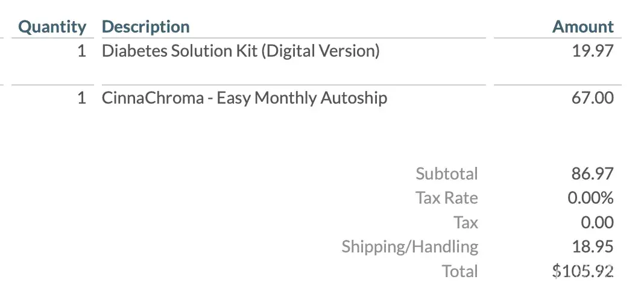Screen dimensions: 644x294
Task: Click the Description column header
Action: coord(145,27)
